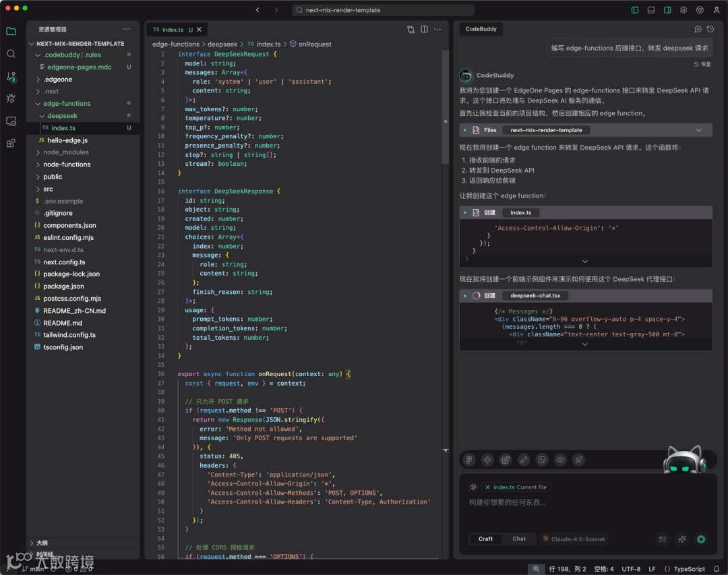Screen dimensions: 728x575
Task: Open the Search view in activity bar
Action: (x=11, y=54)
